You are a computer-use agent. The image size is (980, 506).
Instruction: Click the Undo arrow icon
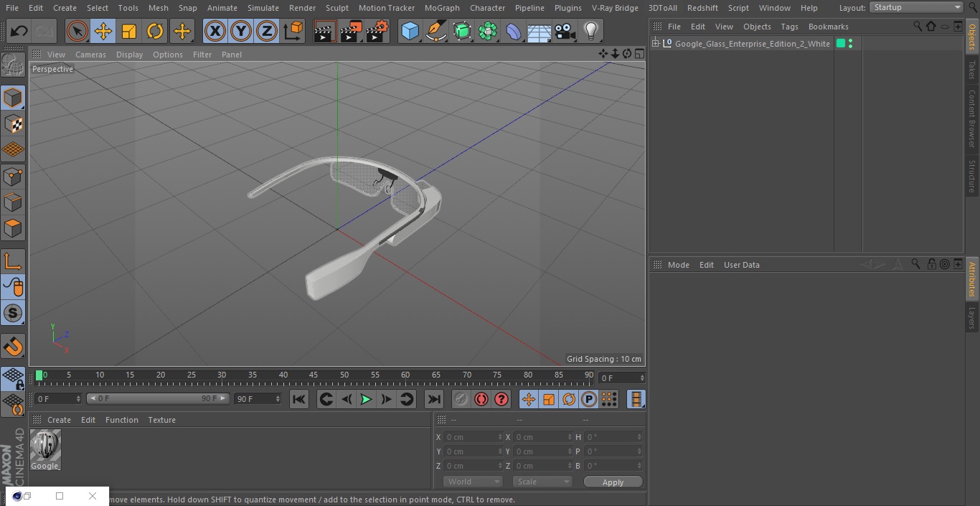tap(19, 31)
